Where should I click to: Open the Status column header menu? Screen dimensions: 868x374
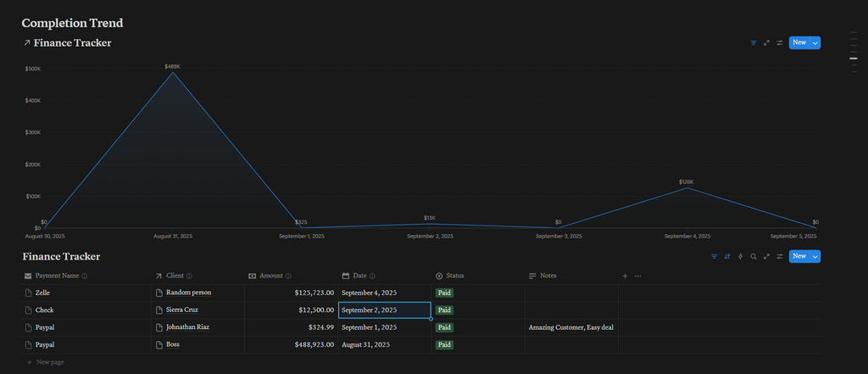click(x=455, y=276)
